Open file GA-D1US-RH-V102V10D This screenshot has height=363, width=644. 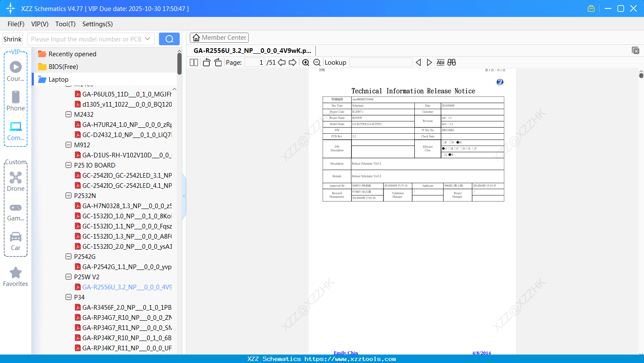pos(123,155)
